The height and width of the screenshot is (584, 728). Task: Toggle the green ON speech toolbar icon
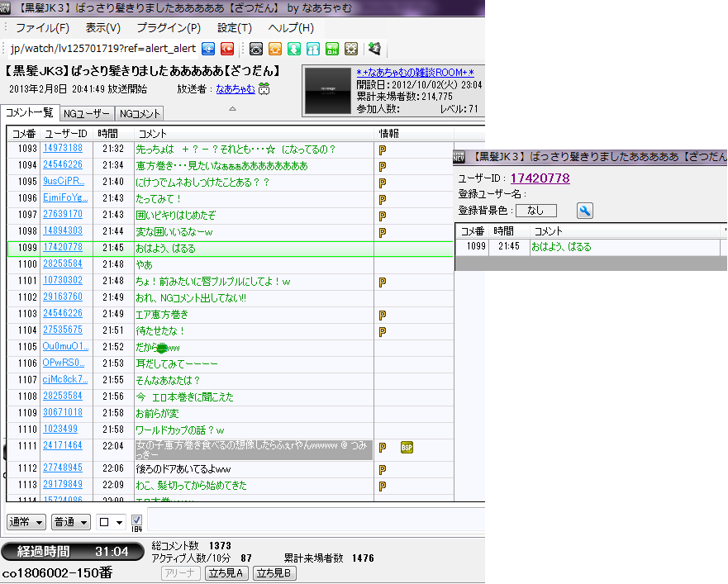pyautogui.click(x=332, y=48)
